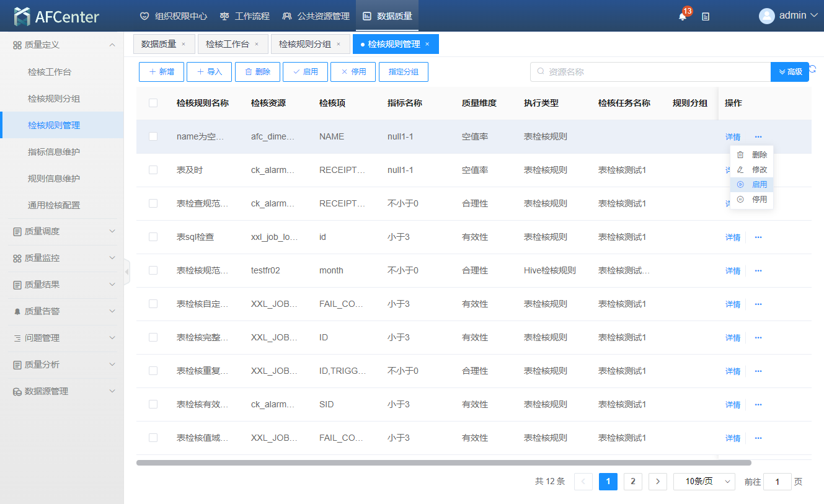Tick the select-all checkbox in table header

pyautogui.click(x=153, y=103)
